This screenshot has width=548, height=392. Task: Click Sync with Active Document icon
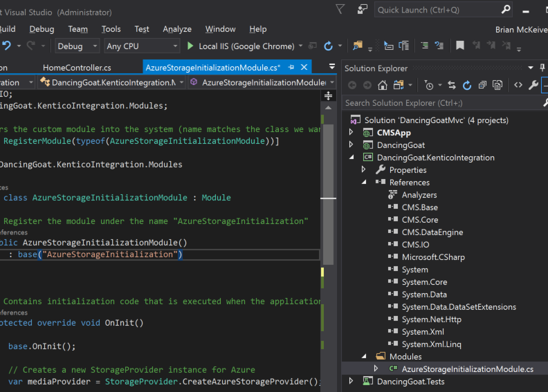click(452, 85)
